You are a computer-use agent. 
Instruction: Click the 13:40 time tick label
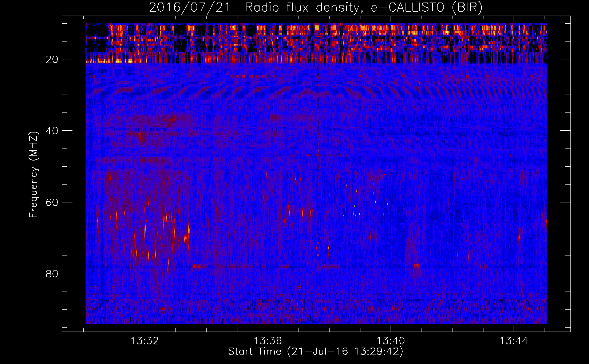(x=391, y=341)
